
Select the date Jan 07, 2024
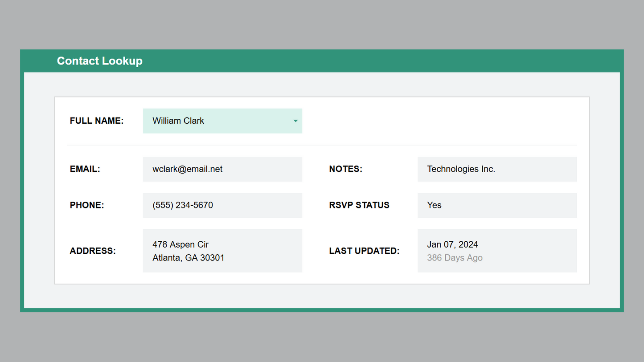point(452,244)
